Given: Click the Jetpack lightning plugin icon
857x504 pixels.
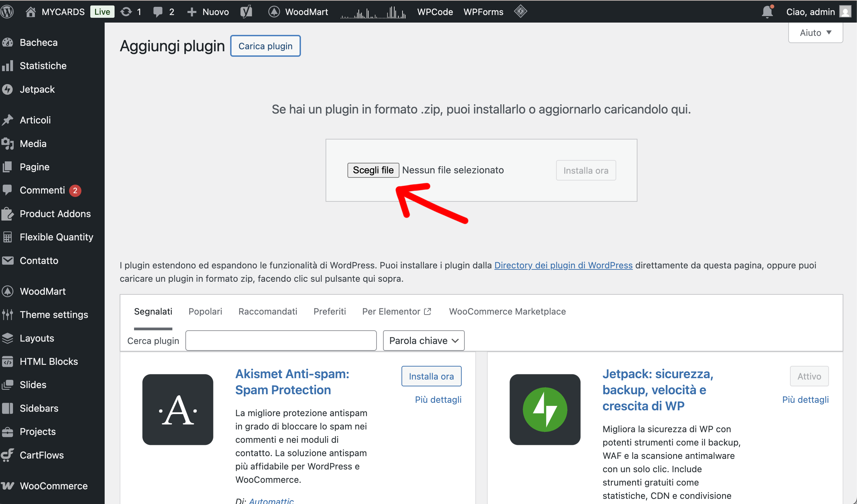Looking at the screenshot, I should 545,409.
